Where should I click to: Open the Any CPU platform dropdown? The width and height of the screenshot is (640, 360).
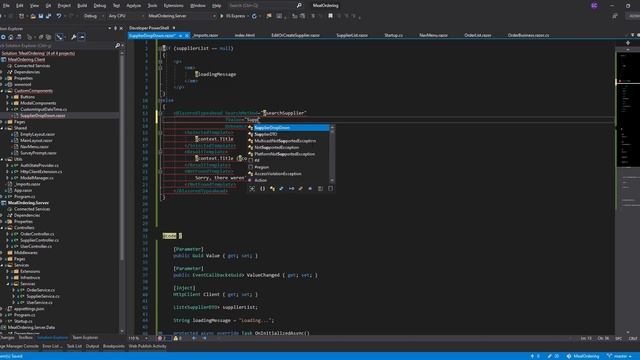126,16
